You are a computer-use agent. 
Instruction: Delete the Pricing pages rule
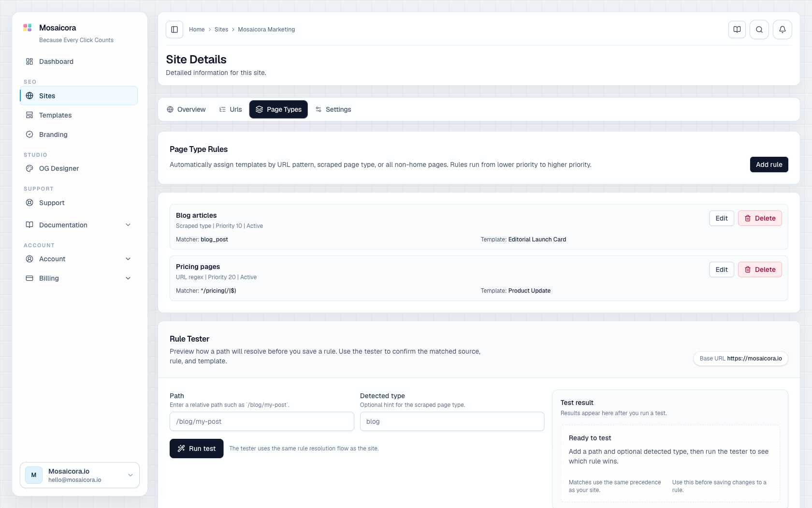tap(760, 269)
